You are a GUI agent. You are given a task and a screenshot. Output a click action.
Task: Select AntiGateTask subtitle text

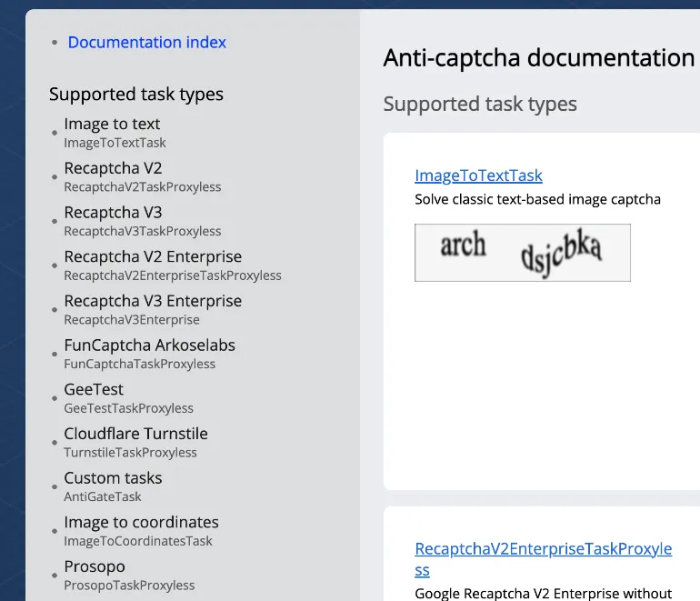[102, 496]
